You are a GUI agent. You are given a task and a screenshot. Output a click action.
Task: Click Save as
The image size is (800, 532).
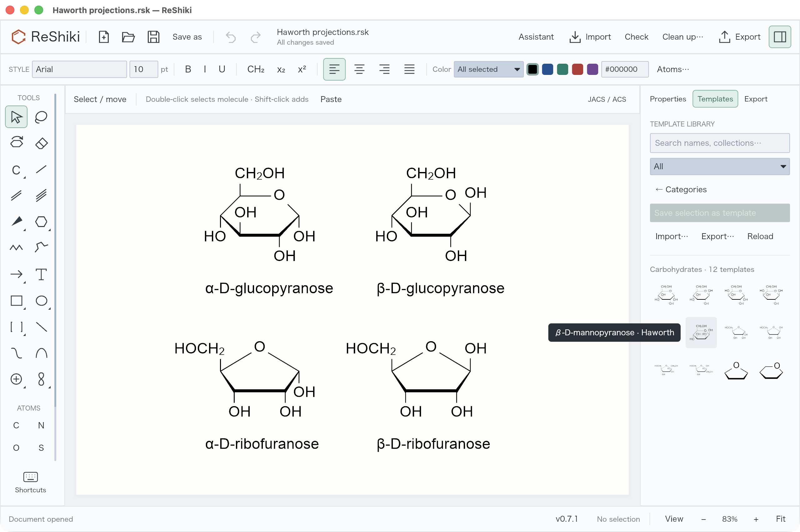pos(187,37)
